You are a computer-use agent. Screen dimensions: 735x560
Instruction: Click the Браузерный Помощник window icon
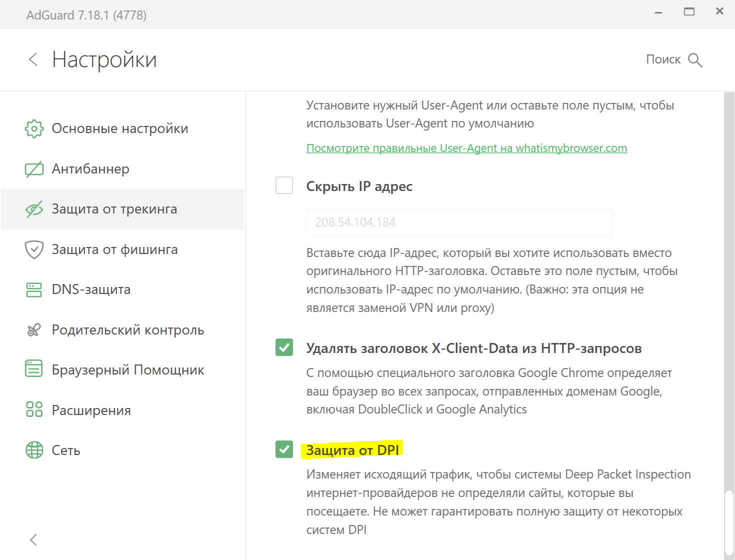tap(34, 369)
